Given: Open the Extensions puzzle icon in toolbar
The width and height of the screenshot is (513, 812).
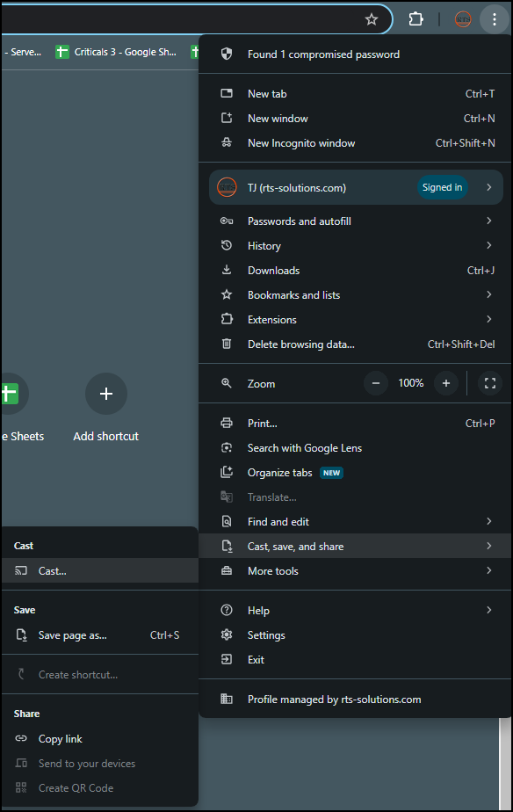Looking at the screenshot, I should tap(415, 19).
